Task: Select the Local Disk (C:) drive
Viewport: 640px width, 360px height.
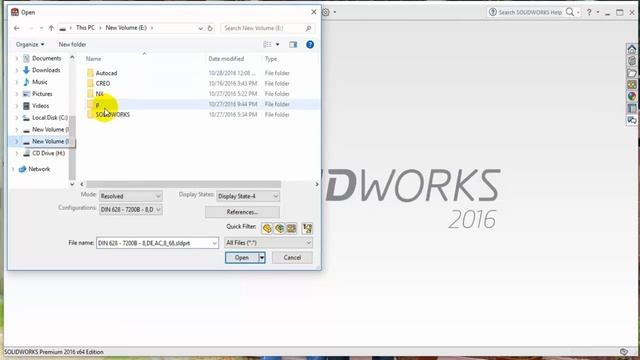Action: point(46,118)
